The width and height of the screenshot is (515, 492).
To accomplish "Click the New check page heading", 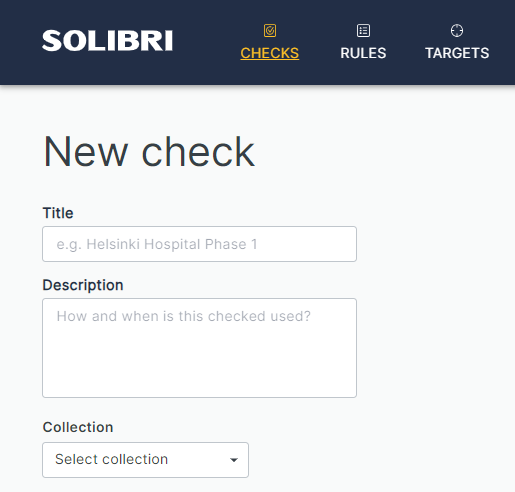I will pyautogui.click(x=149, y=152).
